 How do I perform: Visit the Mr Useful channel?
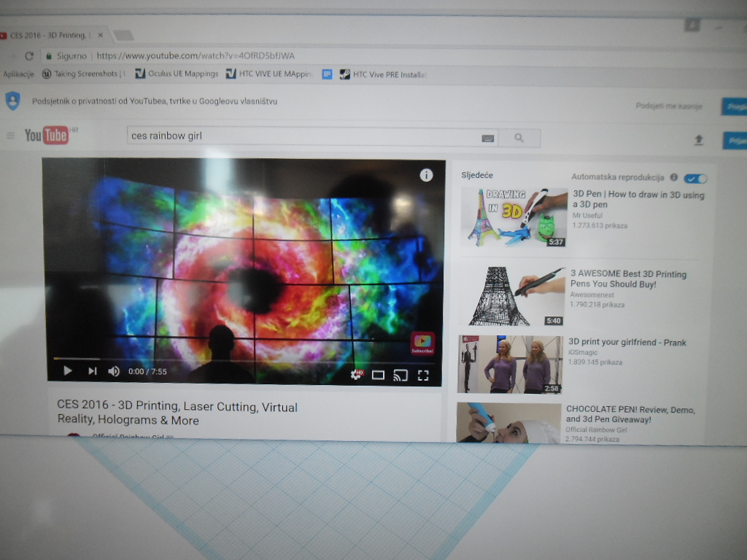587,216
